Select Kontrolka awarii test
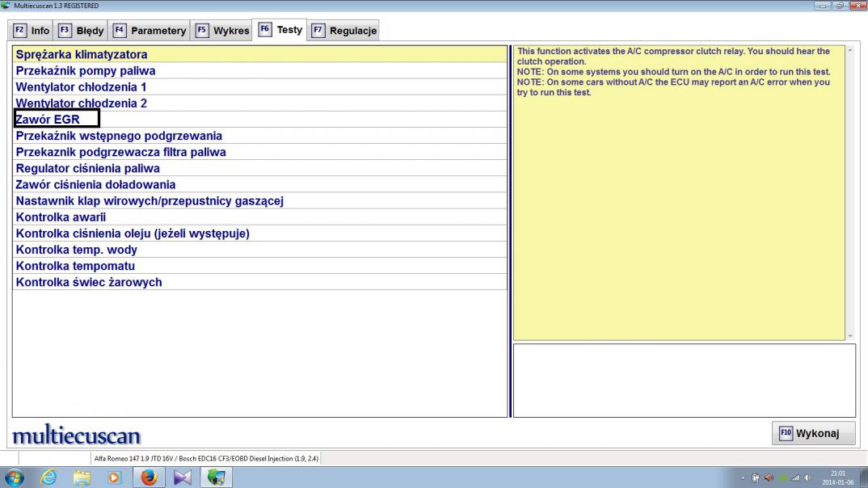868x488 pixels. pyautogui.click(x=259, y=217)
